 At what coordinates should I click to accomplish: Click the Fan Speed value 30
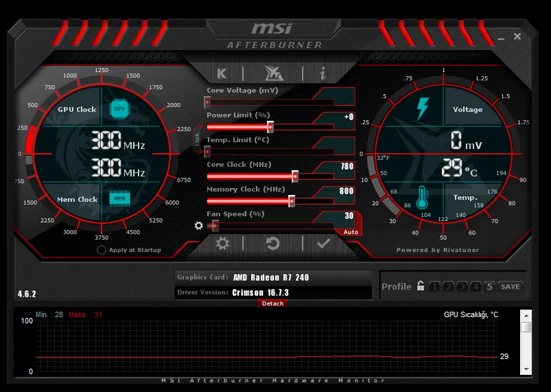point(349,216)
